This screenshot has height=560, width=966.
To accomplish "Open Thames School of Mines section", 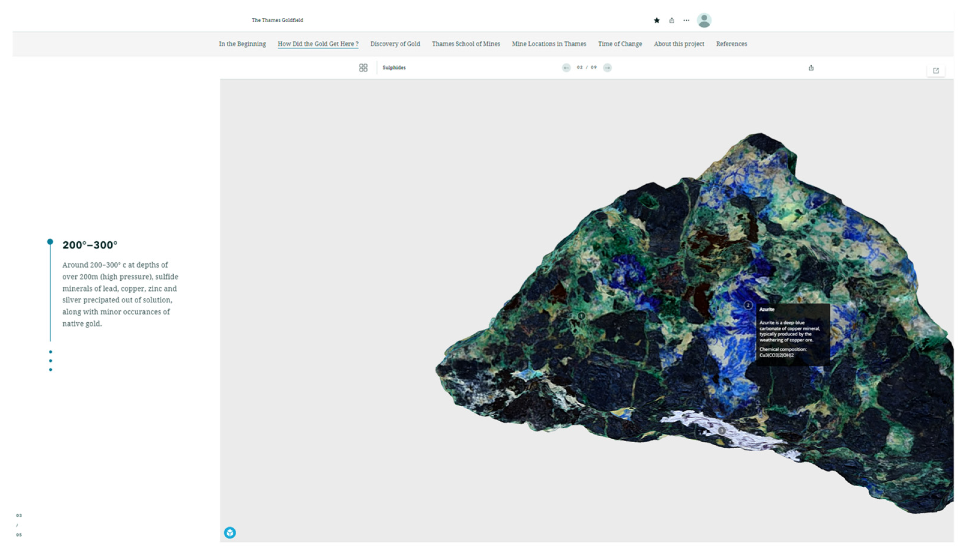I will tap(466, 44).
